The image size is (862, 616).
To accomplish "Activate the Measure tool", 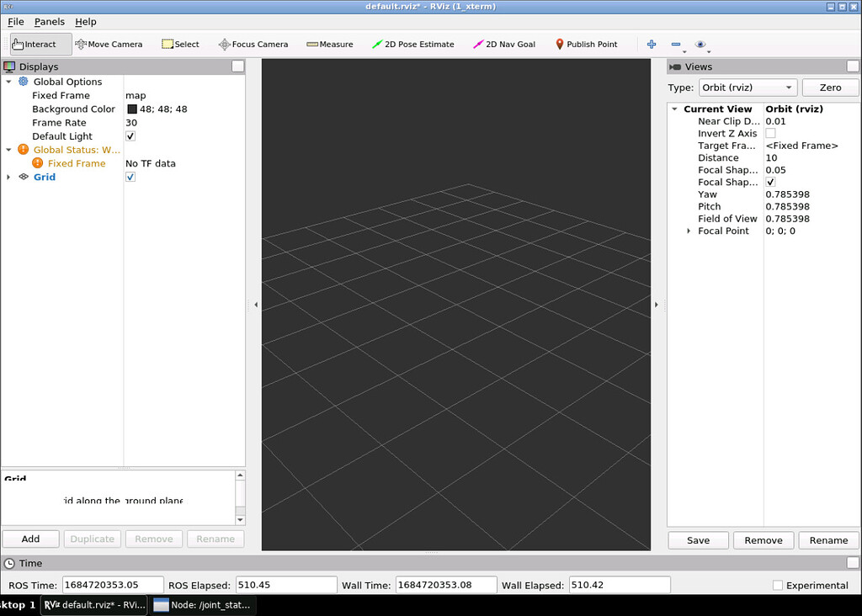I will [x=329, y=43].
